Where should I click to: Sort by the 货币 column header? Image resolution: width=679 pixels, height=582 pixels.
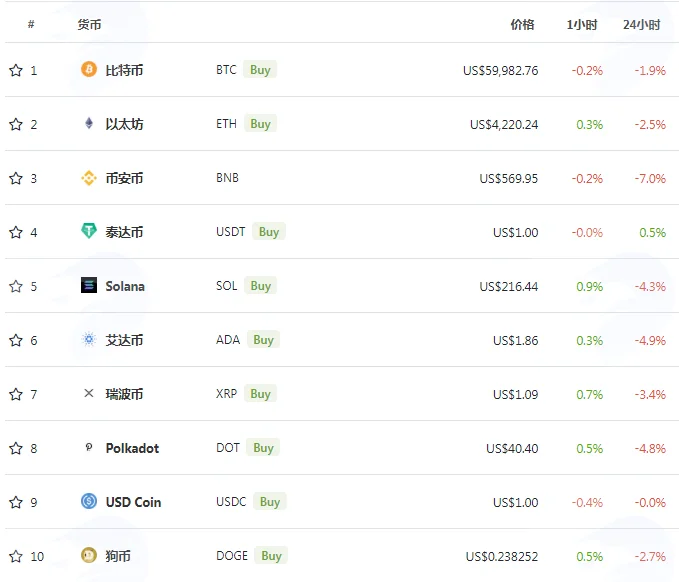click(89, 25)
